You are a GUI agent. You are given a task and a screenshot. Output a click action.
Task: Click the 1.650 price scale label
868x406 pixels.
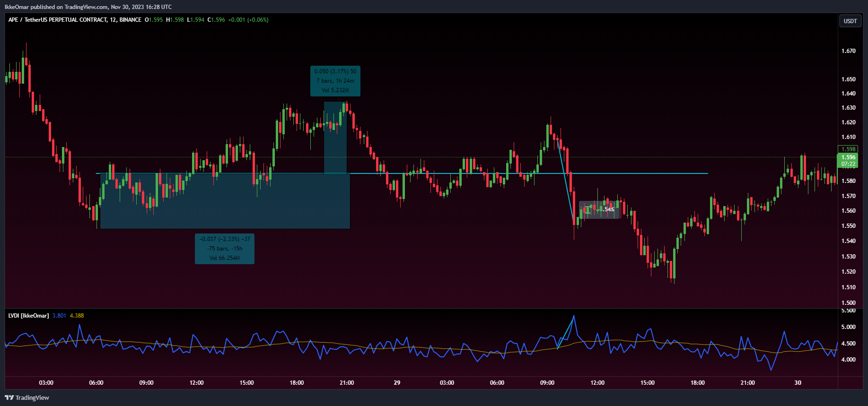pyautogui.click(x=848, y=79)
